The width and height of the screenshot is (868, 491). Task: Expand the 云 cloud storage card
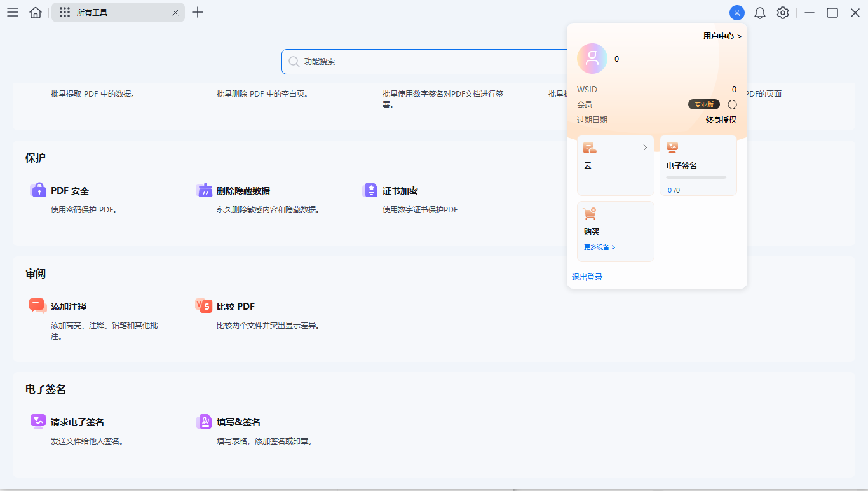coord(645,147)
